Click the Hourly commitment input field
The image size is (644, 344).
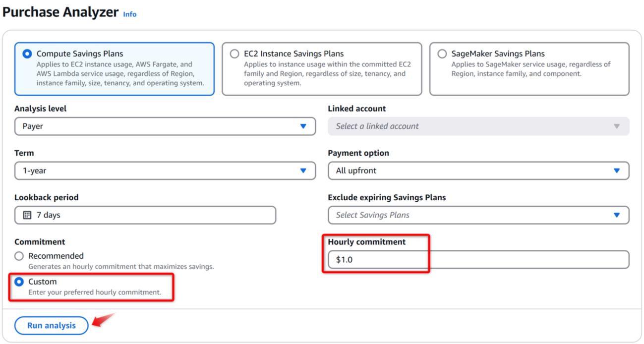pos(478,260)
